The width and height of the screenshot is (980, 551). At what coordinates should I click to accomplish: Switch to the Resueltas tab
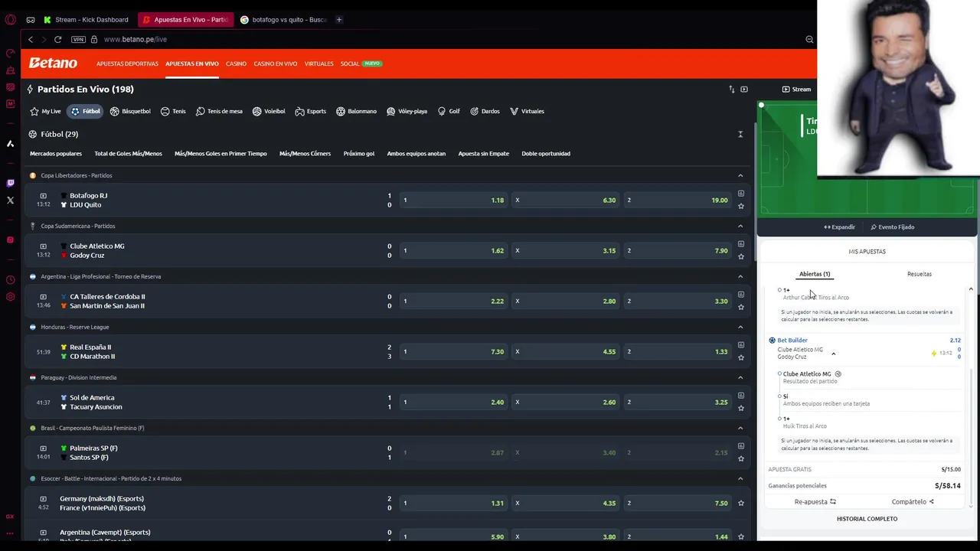click(920, 274)
